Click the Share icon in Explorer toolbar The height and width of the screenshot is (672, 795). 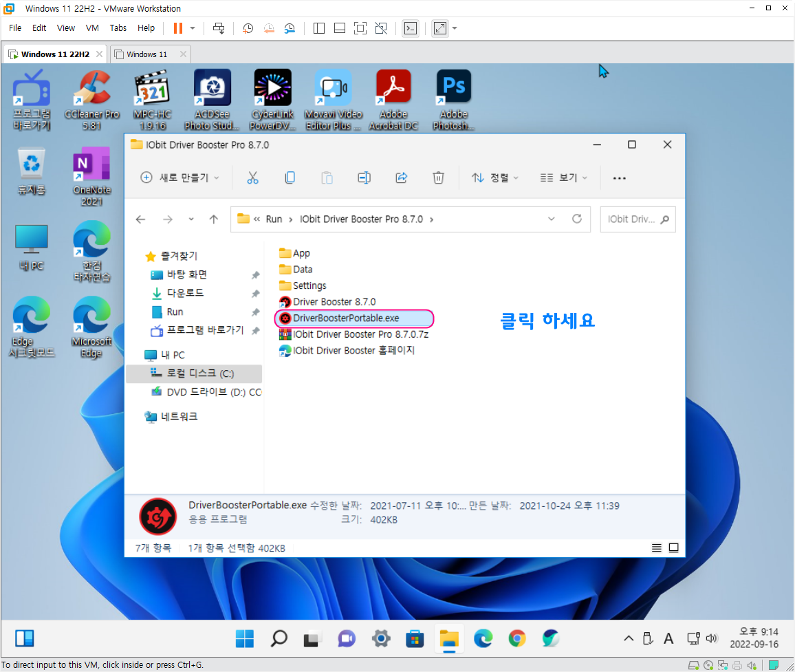[x=402, y=177]
